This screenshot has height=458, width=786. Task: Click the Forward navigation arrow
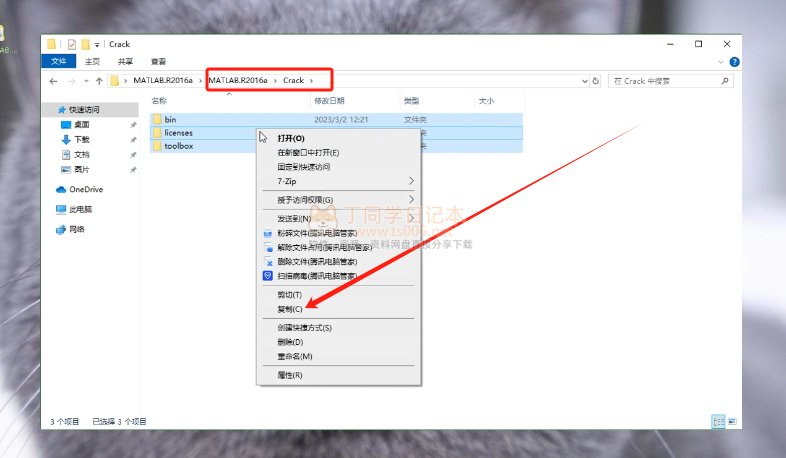pos(72,81)
